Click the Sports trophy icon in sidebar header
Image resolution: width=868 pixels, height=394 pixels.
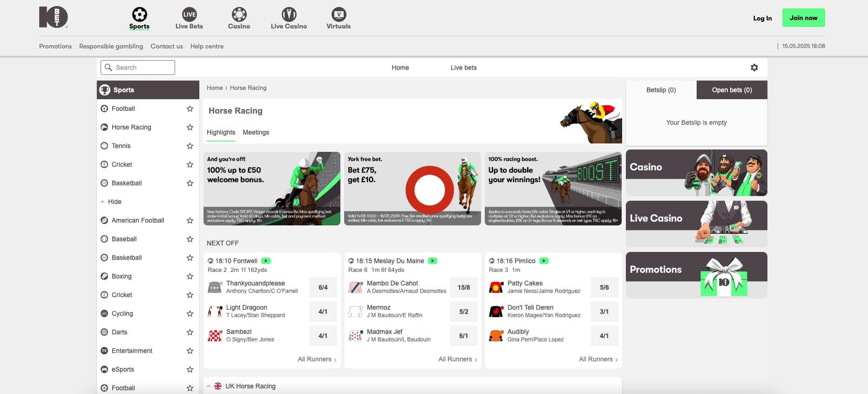click(x=105, y=90)
